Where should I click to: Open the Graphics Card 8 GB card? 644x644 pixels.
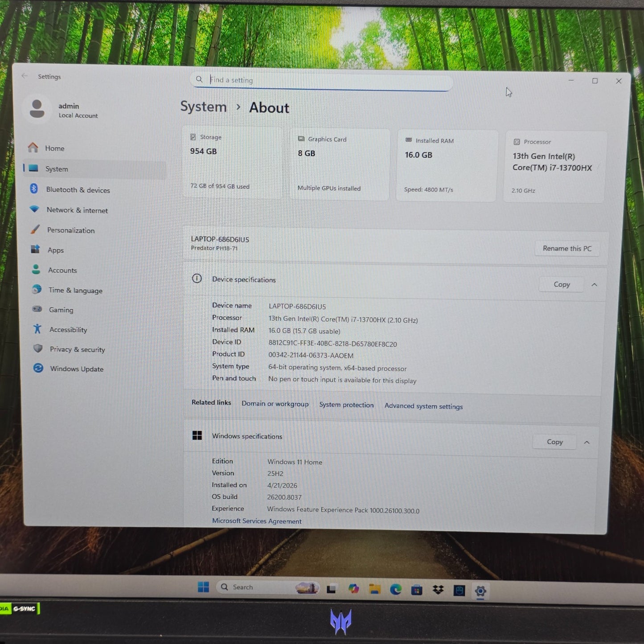tap(340, 164)
